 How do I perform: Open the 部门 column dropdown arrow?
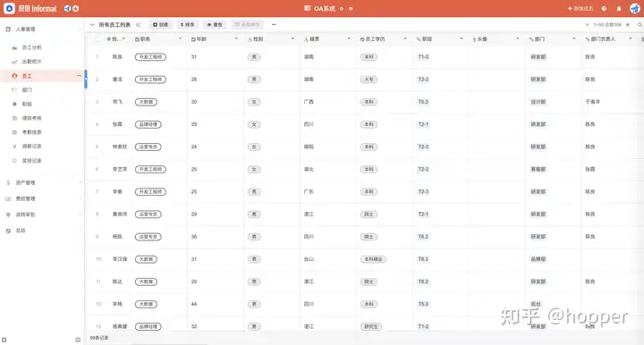pyautogui.click(x=573, y=39)
